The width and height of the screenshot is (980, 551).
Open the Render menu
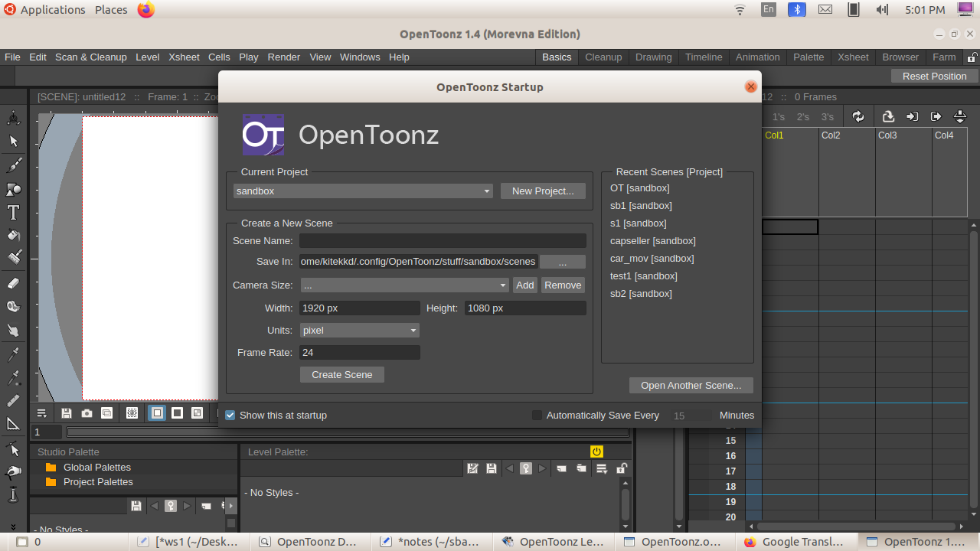point(283,57)
